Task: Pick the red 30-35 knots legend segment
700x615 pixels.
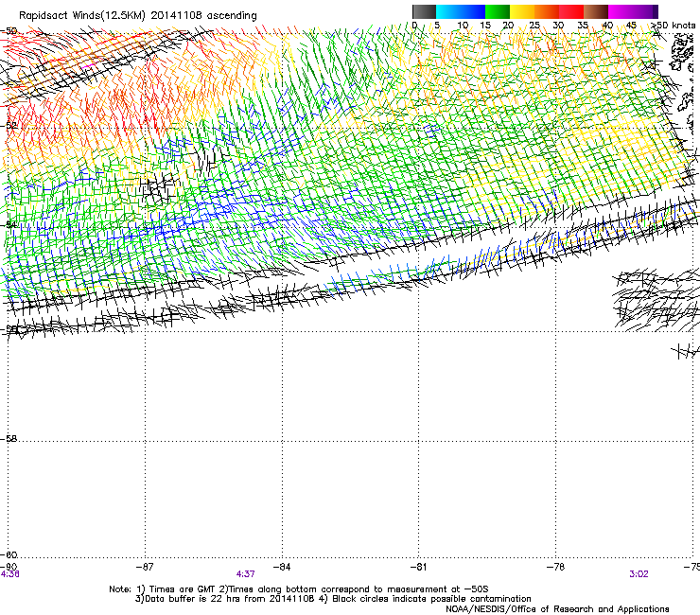Action: click(x=571, y=11)
